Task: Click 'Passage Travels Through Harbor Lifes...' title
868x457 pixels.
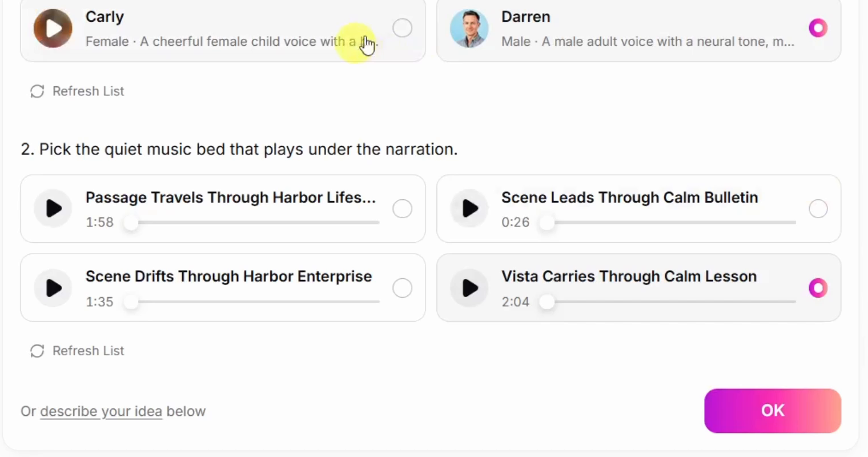Action: [x=231, y=198]
